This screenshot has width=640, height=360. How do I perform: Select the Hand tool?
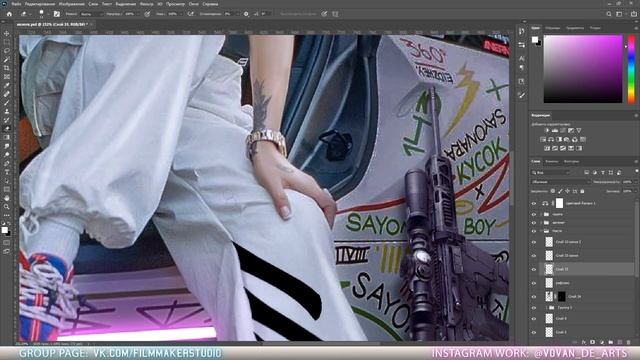pos(7,198)
